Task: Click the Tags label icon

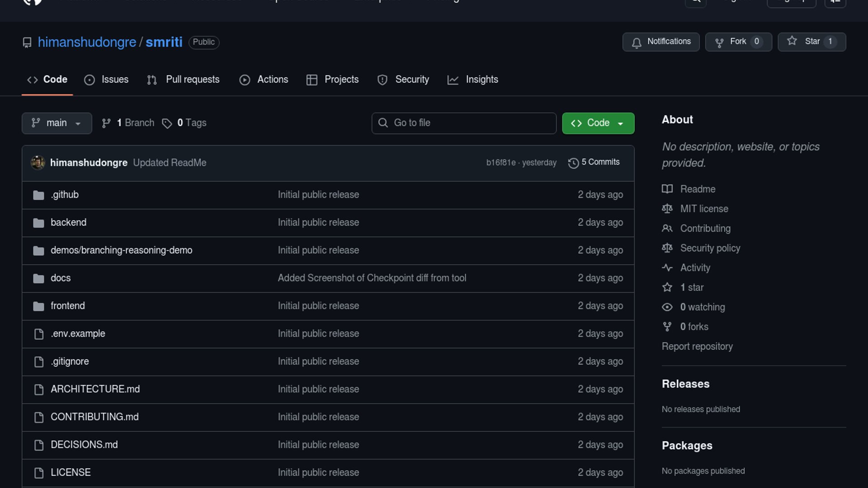Action: [x=167, y=123]
